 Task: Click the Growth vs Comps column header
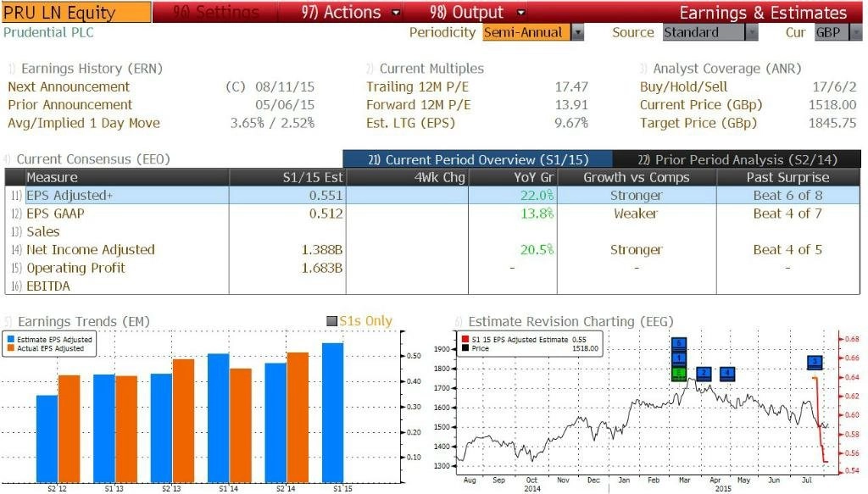pos(637,178)
